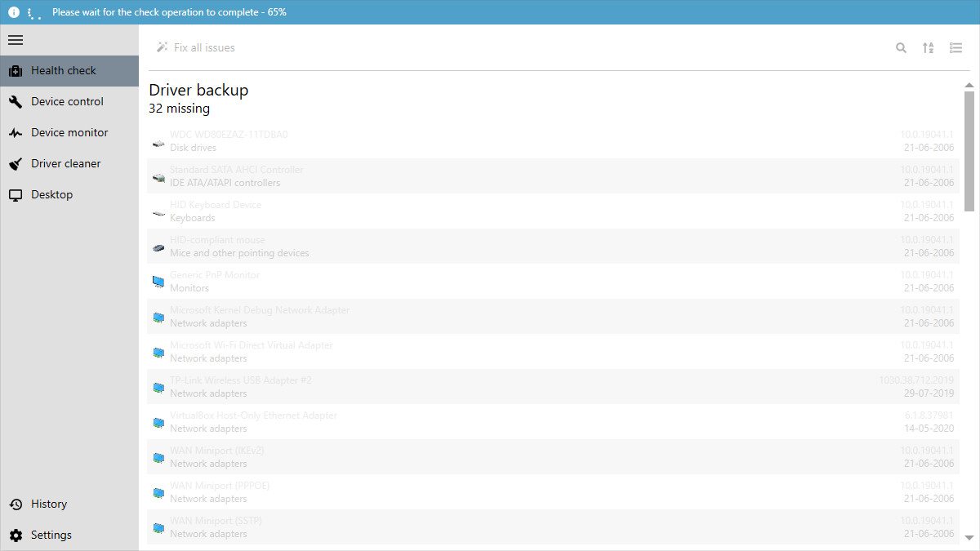980x551 pixels.
Task: Select the TP-Link Wireless USB Adapter row
Action: (490, 386)
